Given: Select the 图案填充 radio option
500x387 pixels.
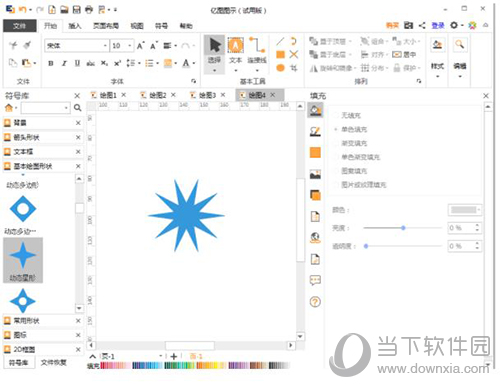Looking at the screenshot, I should coord(336,171).
